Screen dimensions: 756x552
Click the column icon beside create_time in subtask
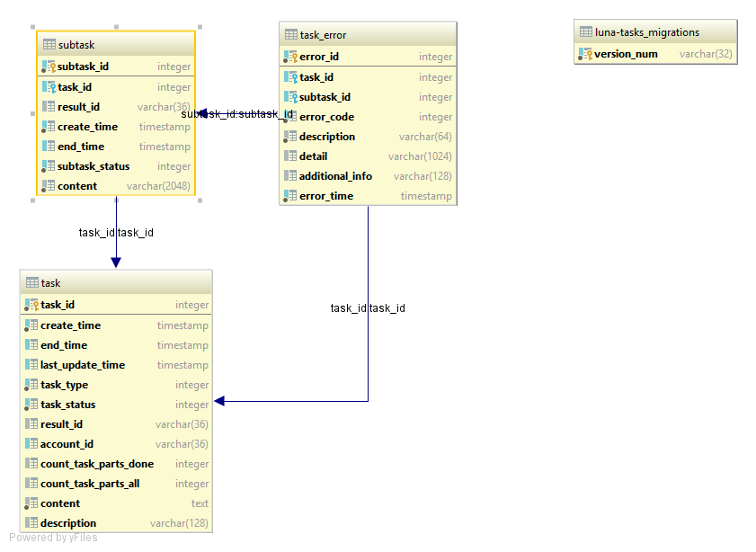(x=48, y=127)
